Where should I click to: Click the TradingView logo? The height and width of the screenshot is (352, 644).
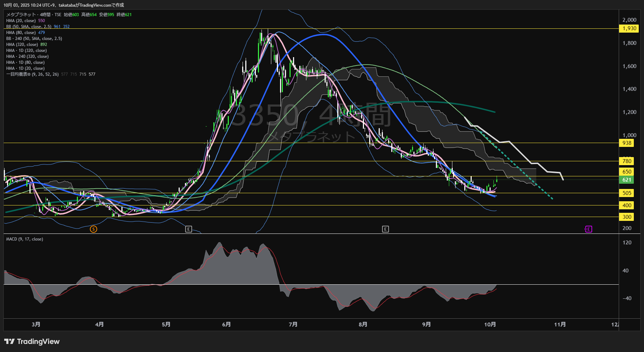click(x=32, y=341)
